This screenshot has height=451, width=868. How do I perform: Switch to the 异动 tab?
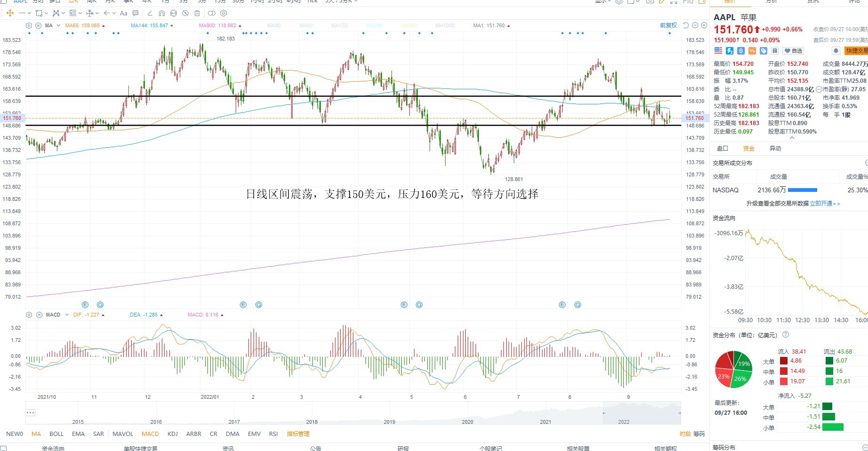pos(775,148)
